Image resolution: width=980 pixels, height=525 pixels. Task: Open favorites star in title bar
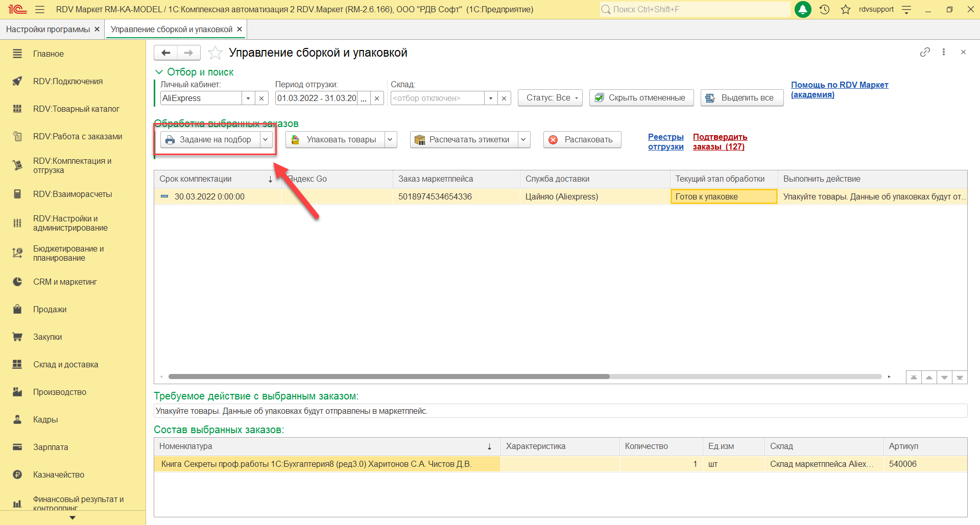point(846,10)
